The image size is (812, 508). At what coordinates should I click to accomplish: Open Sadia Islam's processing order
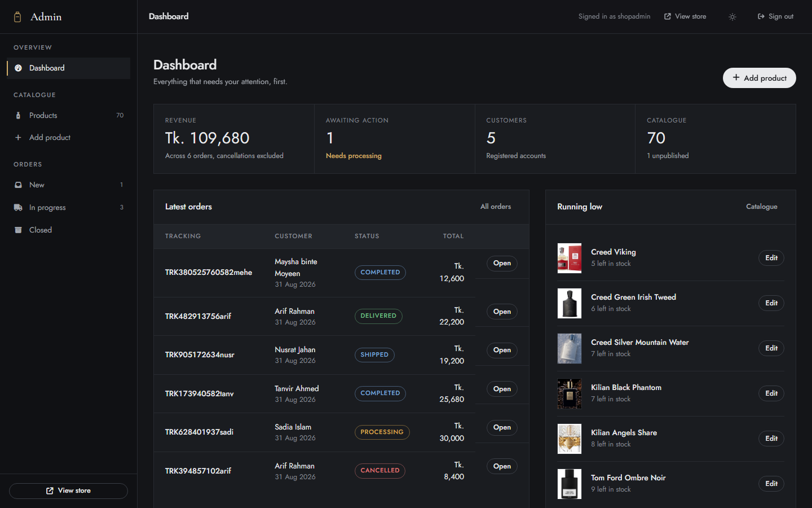click(x=502, y=427)
